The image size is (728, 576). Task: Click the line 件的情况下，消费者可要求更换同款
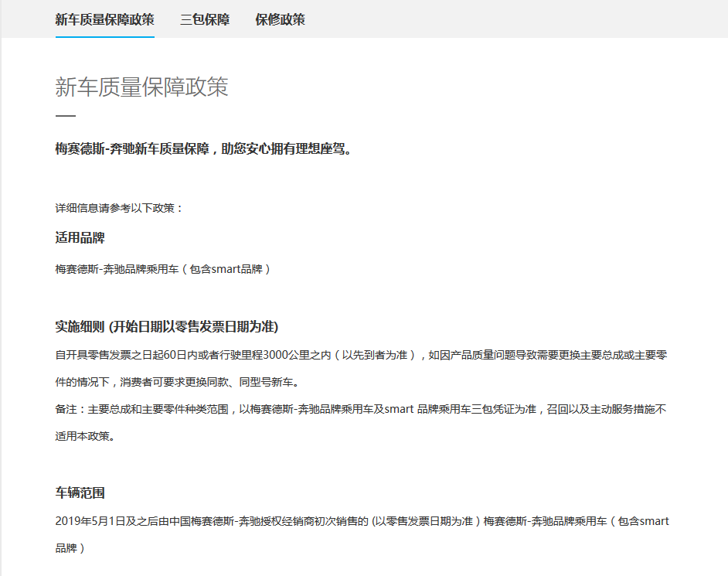(x=178, y=382)
